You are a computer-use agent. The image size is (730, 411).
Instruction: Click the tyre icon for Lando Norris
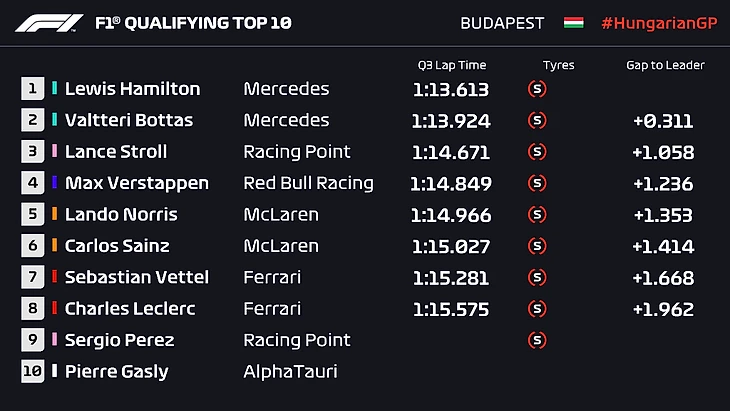pos(537,215)
